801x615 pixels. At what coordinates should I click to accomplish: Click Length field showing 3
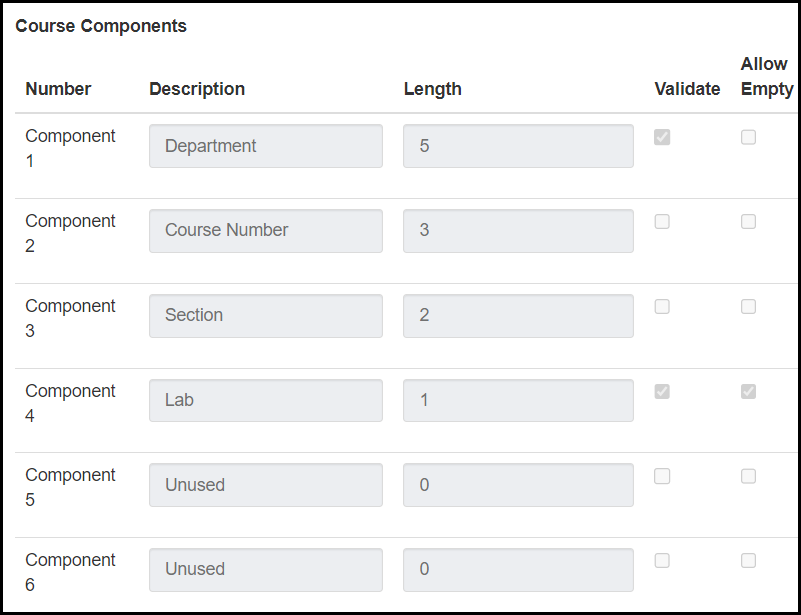click(518, 231)
